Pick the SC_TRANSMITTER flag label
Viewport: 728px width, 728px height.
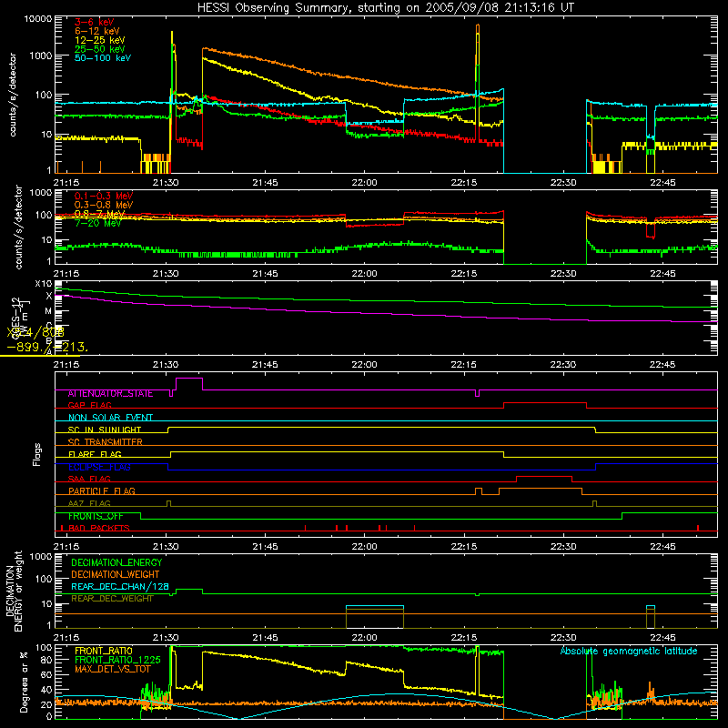point(106,441)
